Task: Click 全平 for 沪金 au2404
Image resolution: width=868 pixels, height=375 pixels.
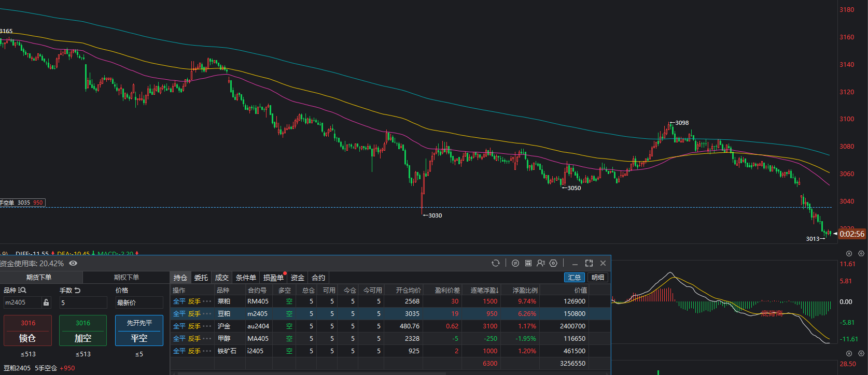Action: pyautogui.click(x=179, y=326)
